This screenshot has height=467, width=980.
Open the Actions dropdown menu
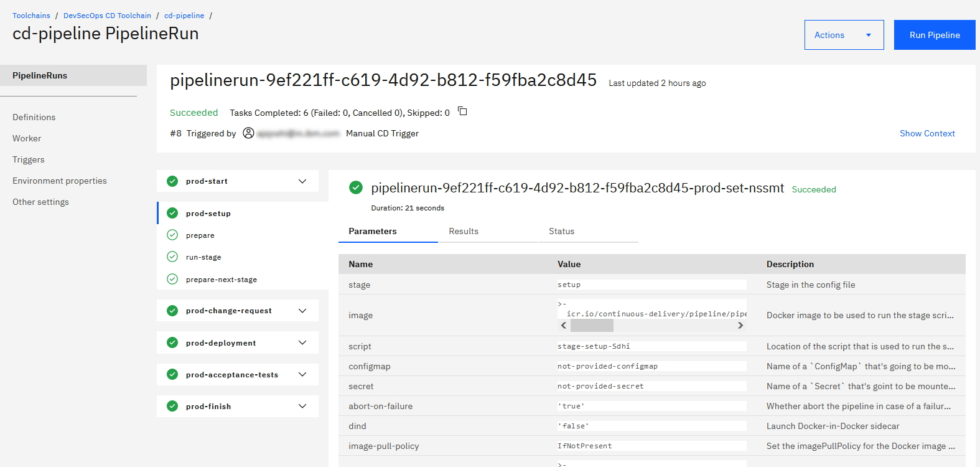pyautogui.click(x=844, y=35)
